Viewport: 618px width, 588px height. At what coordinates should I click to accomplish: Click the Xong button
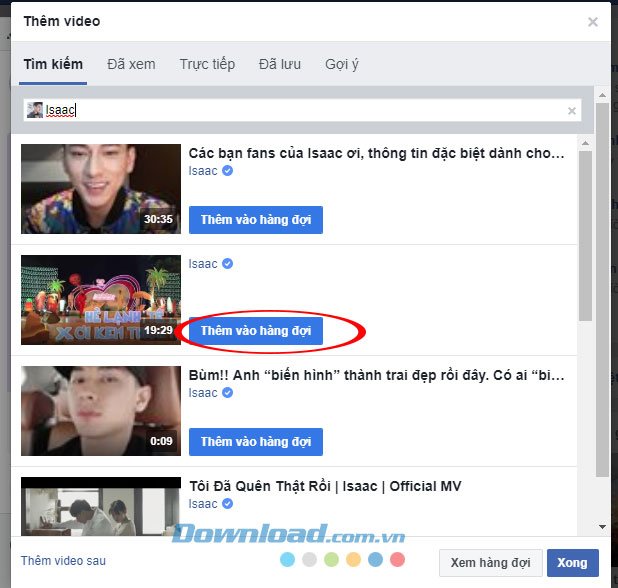(x=573, y=563)
